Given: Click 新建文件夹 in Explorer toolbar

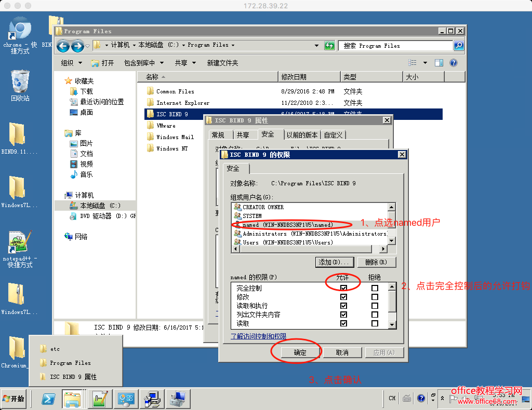Looking at the screenshot, I should [222, 63].
